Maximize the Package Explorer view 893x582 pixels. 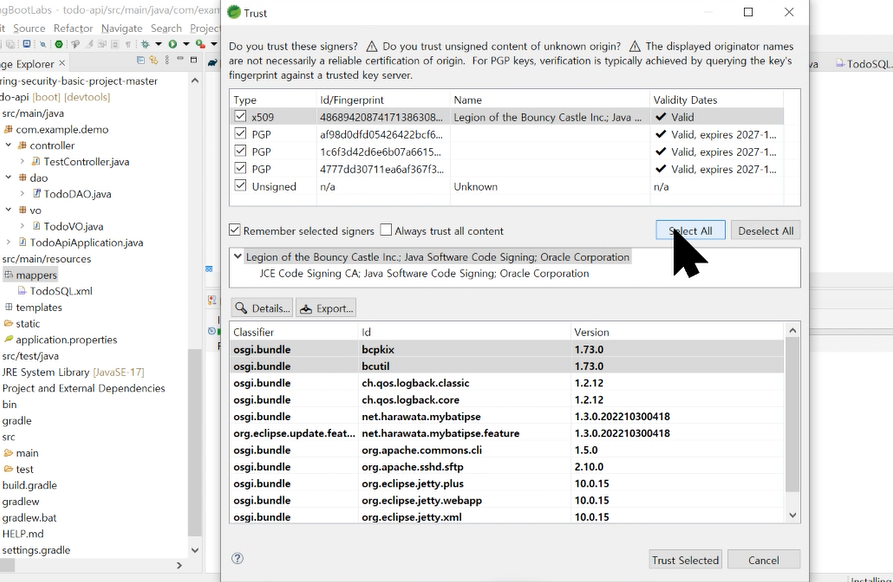point(194,60)
